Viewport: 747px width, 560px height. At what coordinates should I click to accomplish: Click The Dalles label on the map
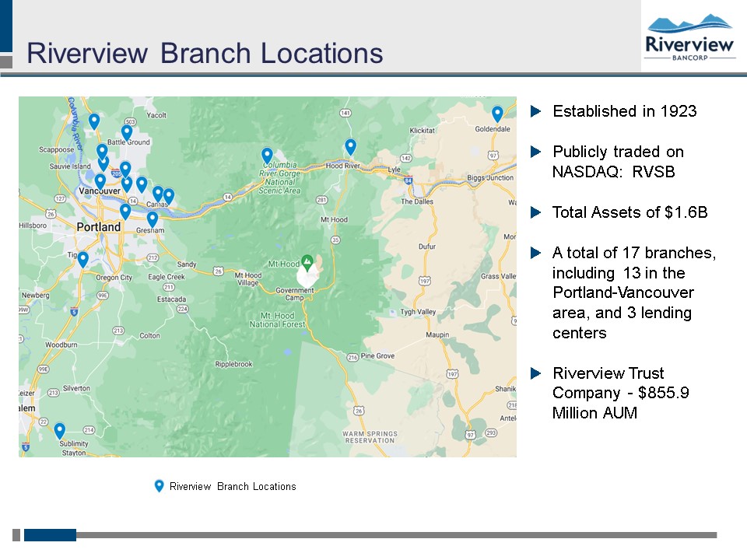point(417,201)
